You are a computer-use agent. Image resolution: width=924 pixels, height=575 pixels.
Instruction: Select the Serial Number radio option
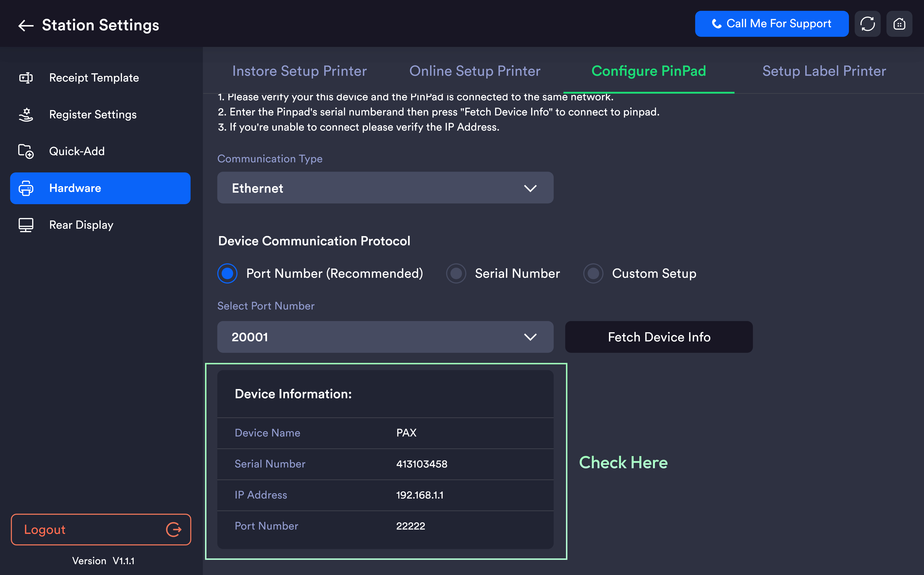[456, 273]
